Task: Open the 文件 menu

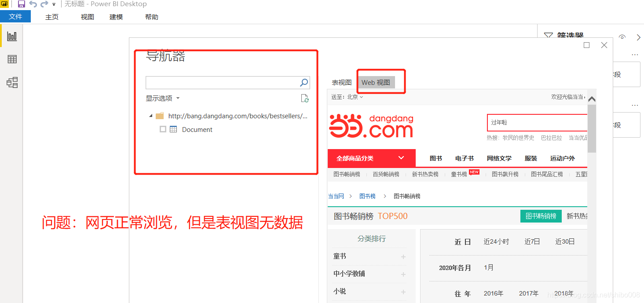Action: click(15, 17)
